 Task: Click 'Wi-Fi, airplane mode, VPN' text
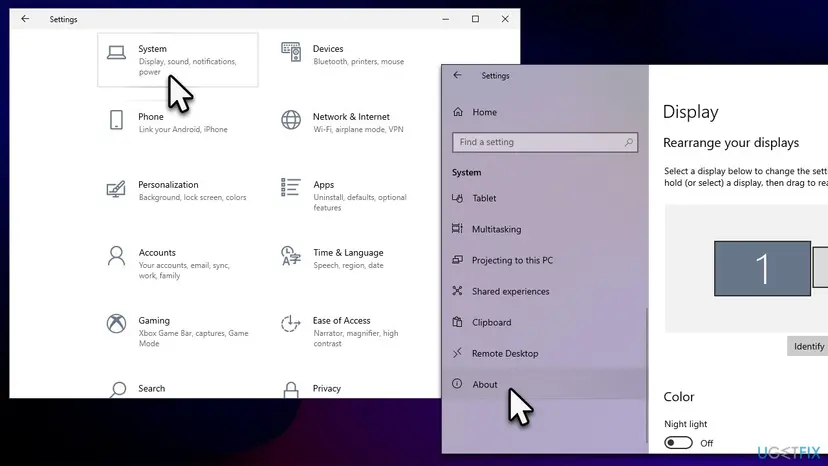[358, 129]
